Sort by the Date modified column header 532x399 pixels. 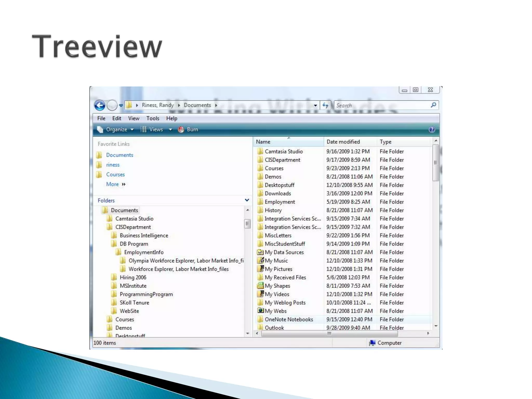point(343,142)
